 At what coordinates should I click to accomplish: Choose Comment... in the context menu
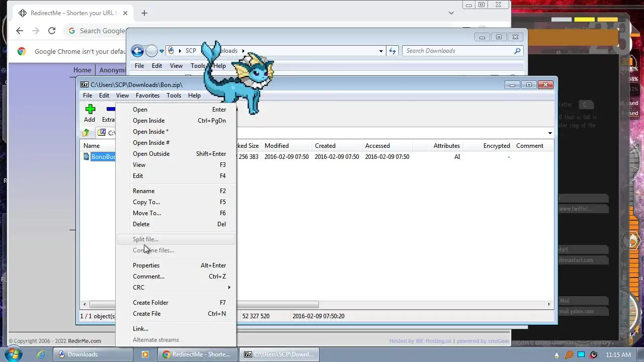pyautogui.click(x=176, y=277)
